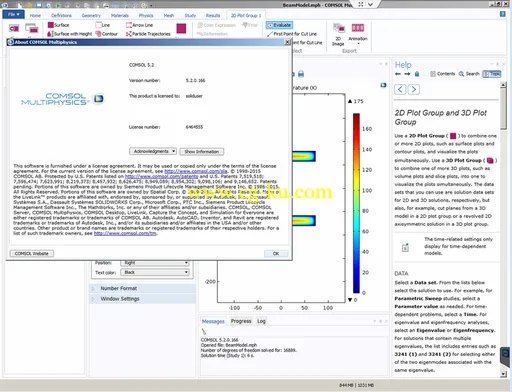512x392 pixels.
Task: Add a Surface plot from the ribbon
Action: (58, 25)
